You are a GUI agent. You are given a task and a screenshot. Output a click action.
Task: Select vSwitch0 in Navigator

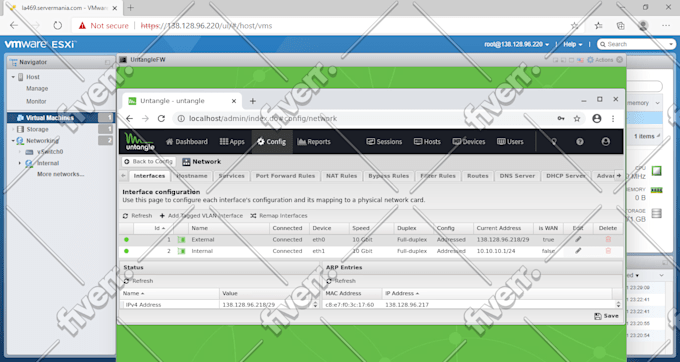point(50,152)
